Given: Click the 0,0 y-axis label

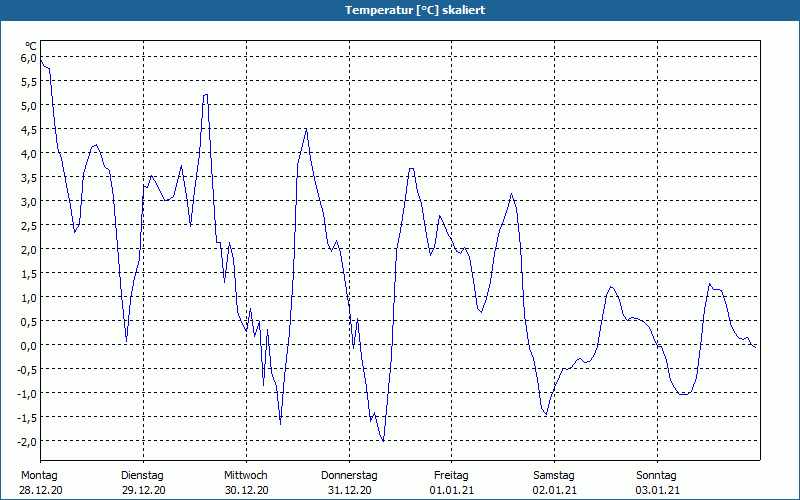Looking at the screenshot, I should tap(29, 345).
